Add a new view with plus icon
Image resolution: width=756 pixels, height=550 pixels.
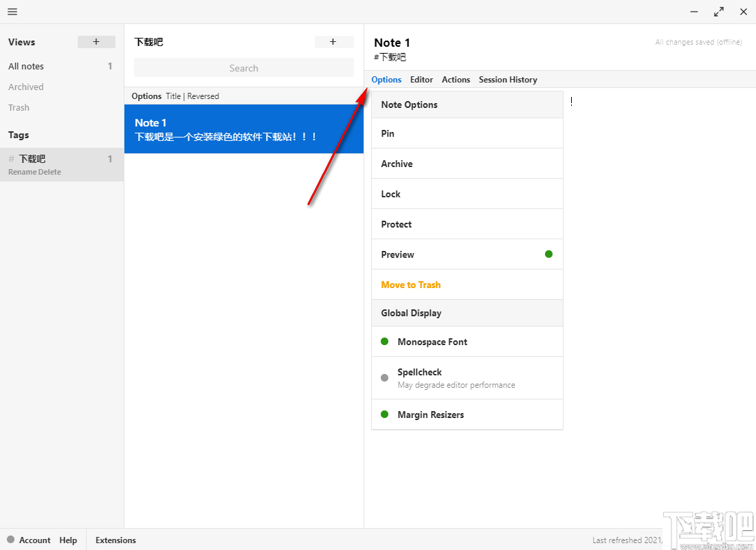pos(96,42)
